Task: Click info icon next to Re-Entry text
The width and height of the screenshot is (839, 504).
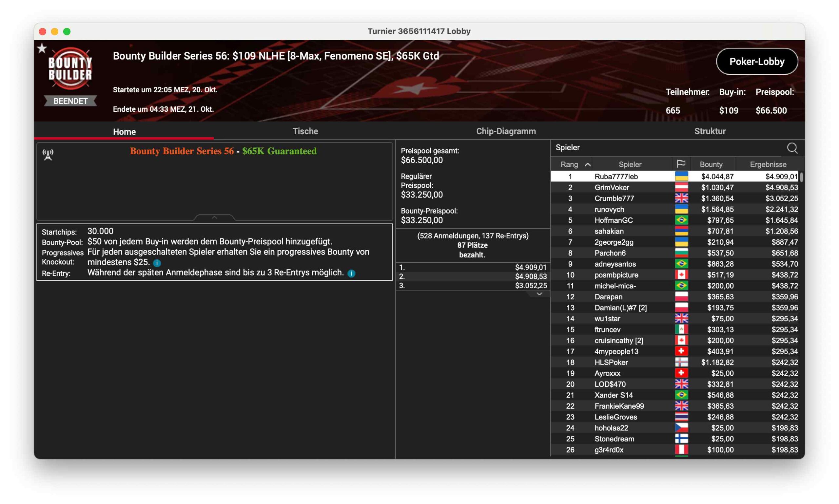Action: click(351, 273)
